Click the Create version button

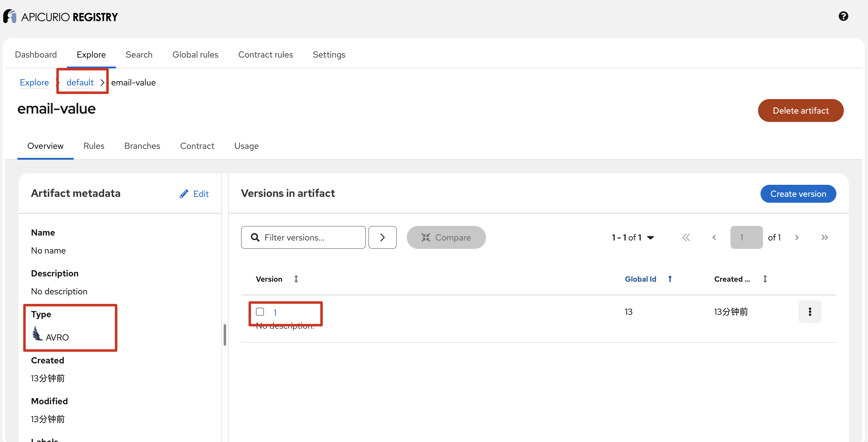coord(798,194)
